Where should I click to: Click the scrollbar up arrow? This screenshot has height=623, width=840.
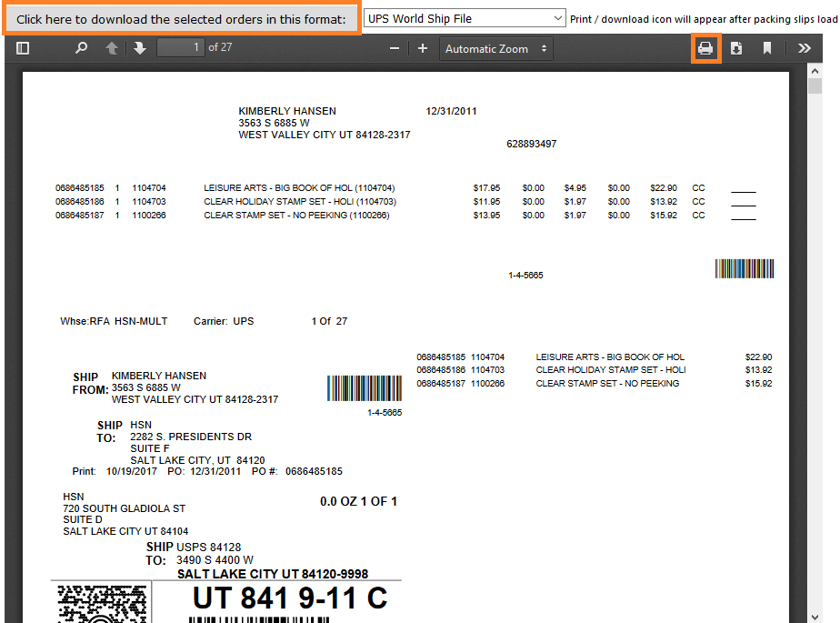(x=815, y=71)
